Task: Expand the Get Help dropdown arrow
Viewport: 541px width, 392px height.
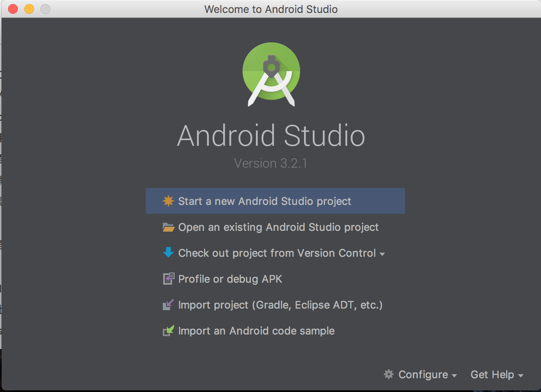Action: pos(521,376)
